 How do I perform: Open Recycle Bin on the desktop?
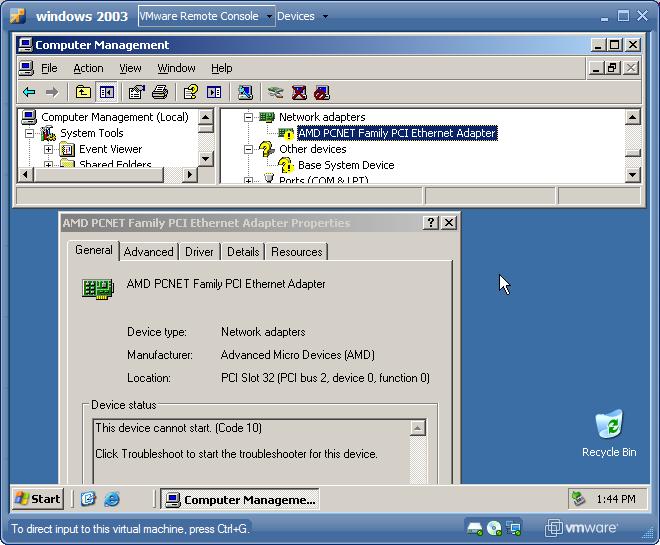point(609,433)
